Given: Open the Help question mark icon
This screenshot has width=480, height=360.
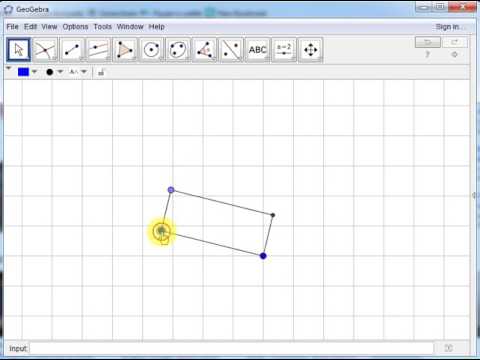Looking at the screenshot, I should tap(428, 54).
